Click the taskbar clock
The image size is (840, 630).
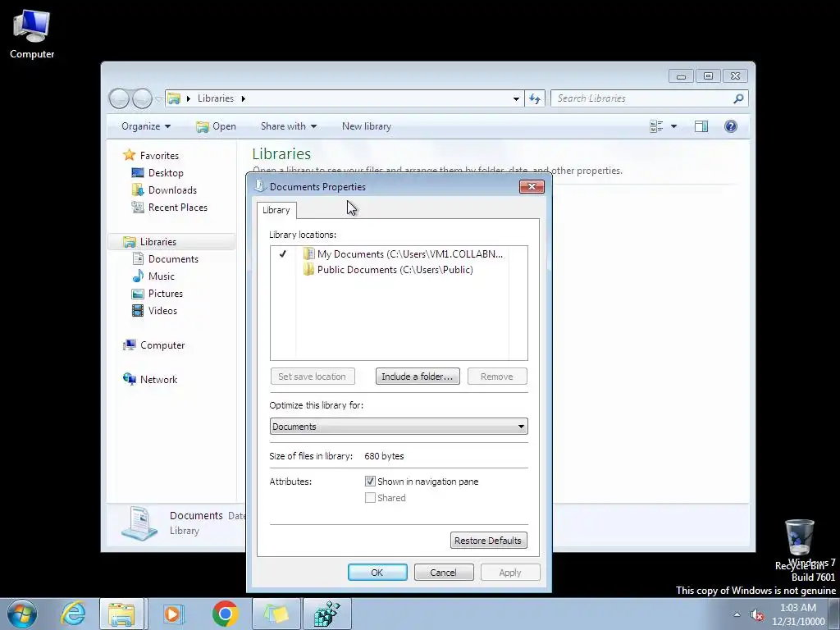click(798, 614)
